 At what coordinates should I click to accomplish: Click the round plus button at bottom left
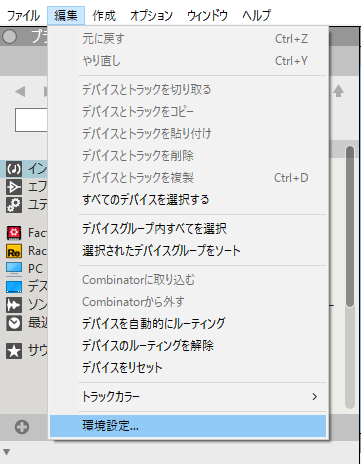(22, 427)
